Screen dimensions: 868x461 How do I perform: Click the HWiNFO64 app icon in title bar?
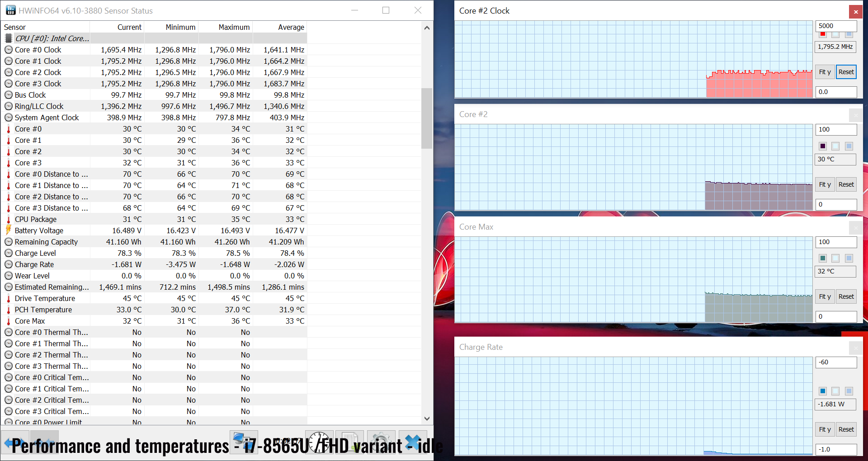10,10
